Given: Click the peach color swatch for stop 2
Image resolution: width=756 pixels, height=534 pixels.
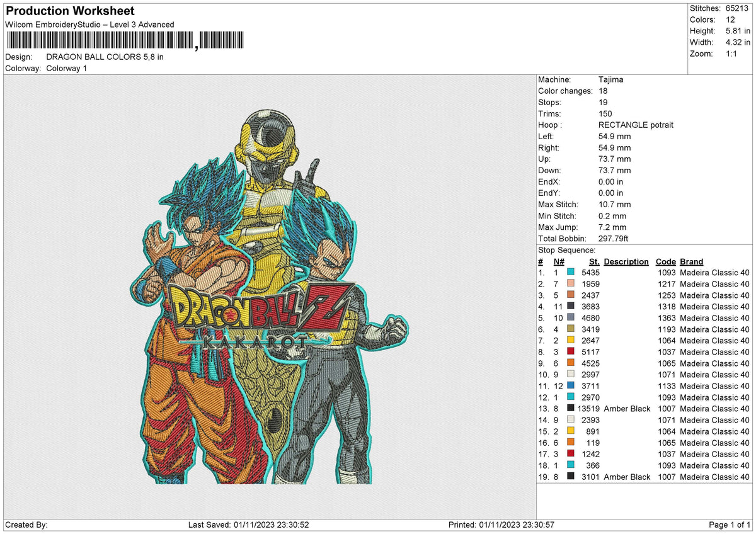Looking at the screenshot, I should 571,284.
